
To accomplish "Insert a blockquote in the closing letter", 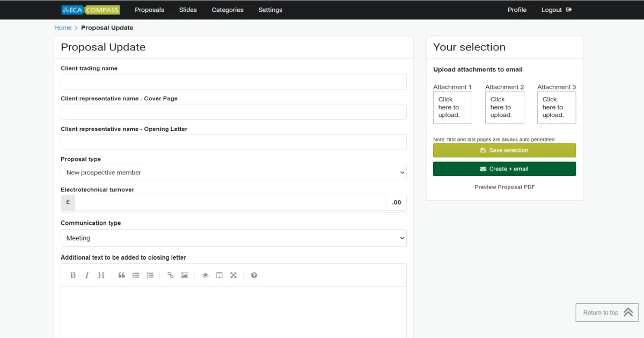I will [121, 275].
